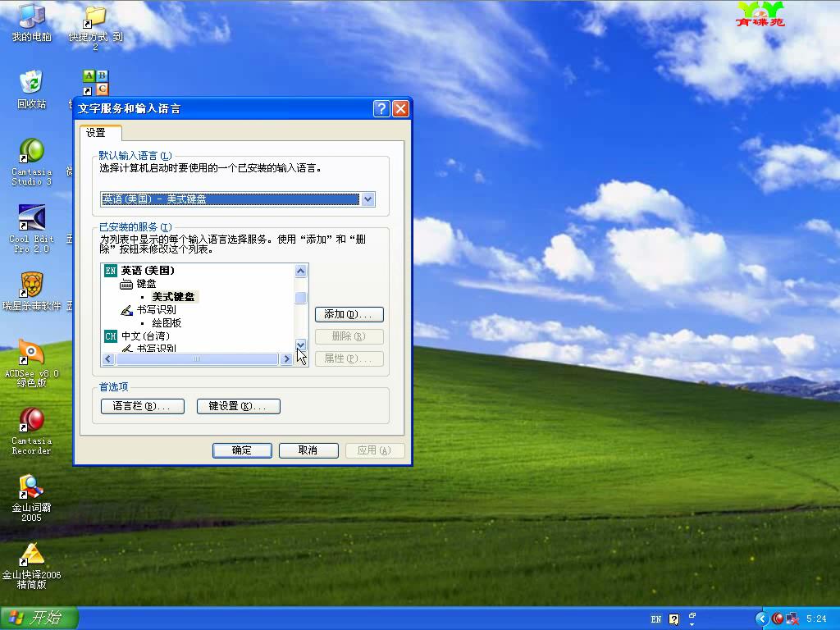Click the 应用(A) apply button

click(374, 450)
